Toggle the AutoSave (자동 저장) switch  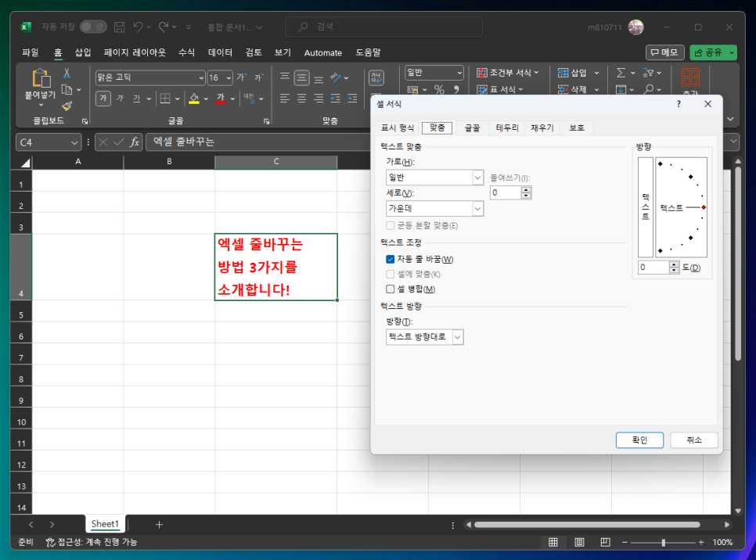(93, 27)
